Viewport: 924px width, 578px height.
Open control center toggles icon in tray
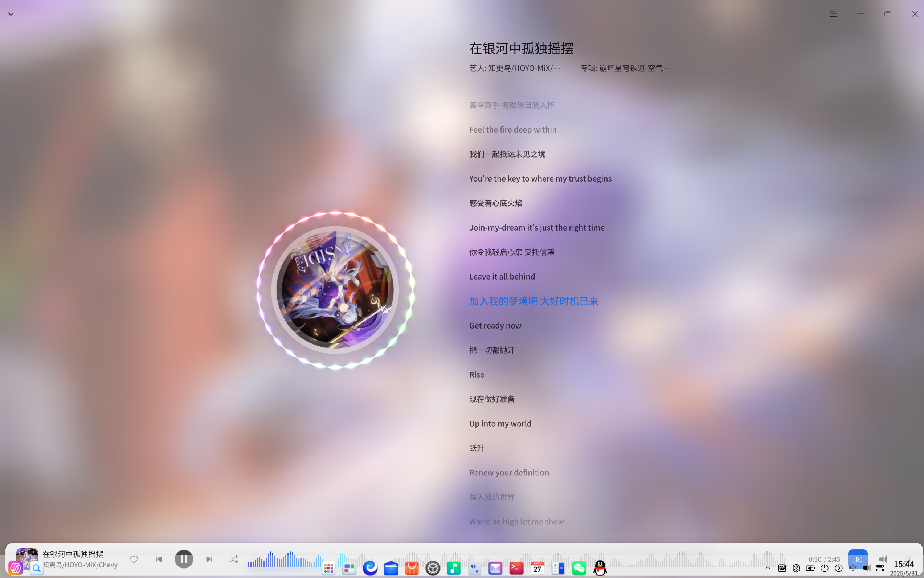point(880,569)
